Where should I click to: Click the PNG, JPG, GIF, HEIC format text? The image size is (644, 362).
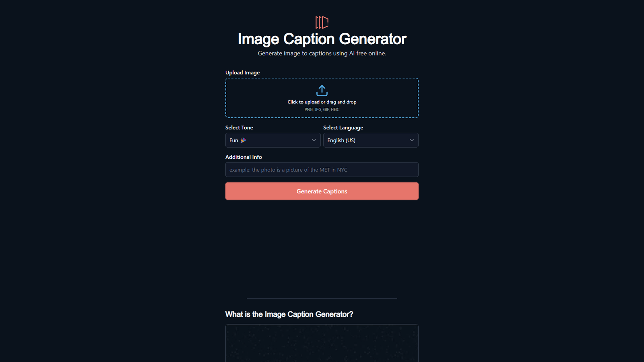coord(322,109)
